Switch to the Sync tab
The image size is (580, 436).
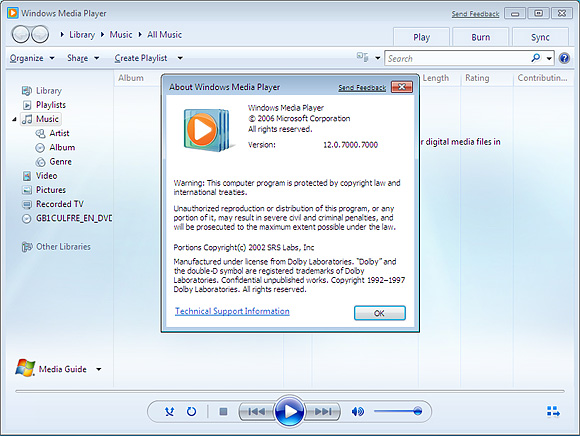[x=540, y=37]
